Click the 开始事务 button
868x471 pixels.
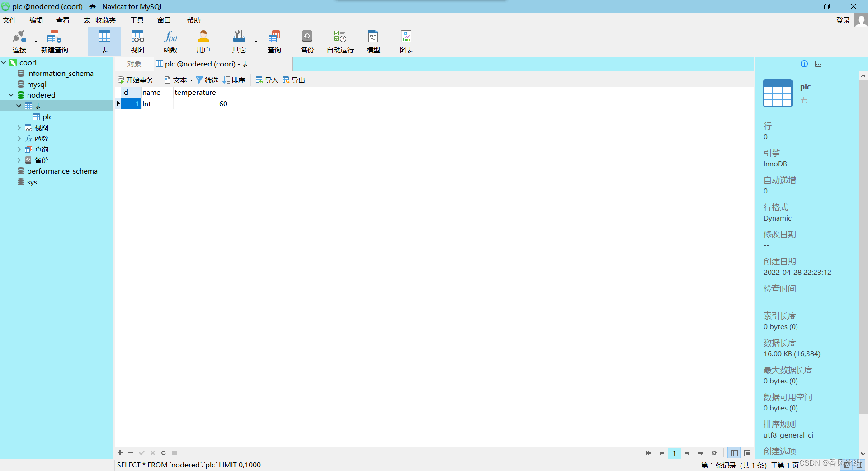(135, 80)
